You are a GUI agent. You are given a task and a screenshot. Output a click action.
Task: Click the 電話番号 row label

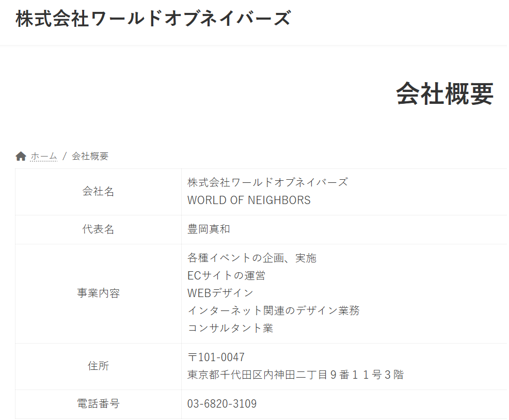[x=98, y=404]
